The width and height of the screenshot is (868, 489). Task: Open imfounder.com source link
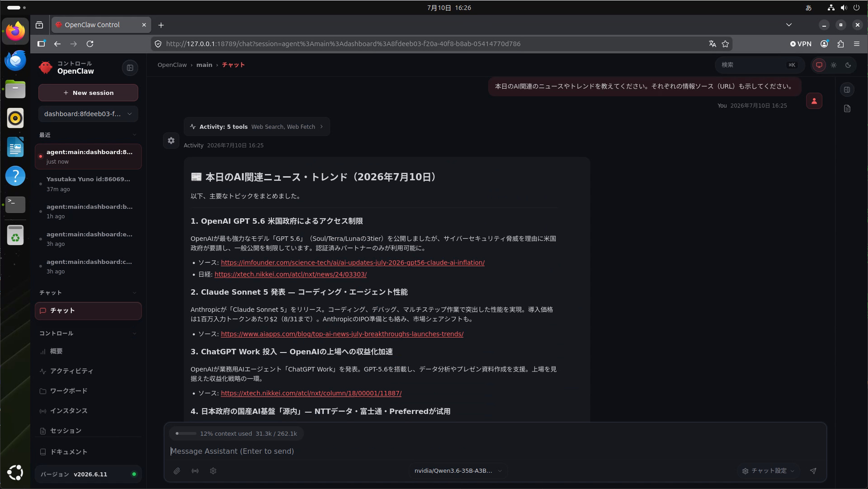point(353,263)
